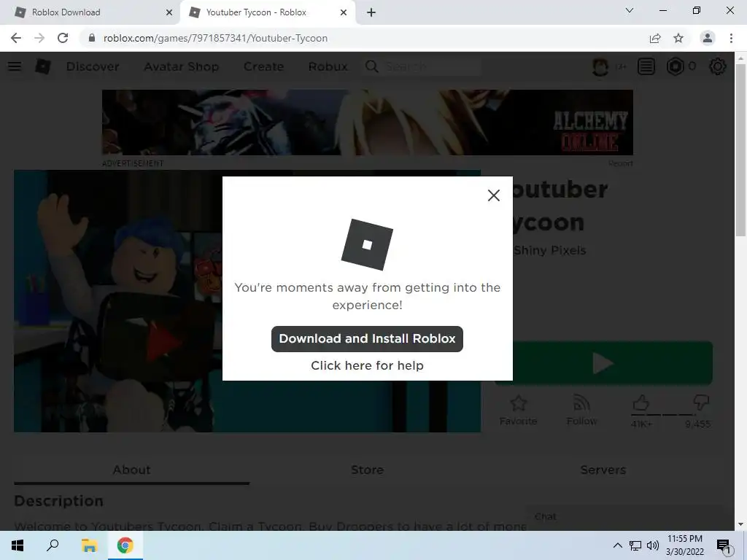This screenshot has width=747, height=560.
Task: Open a new browser tab
Action: 371,12
